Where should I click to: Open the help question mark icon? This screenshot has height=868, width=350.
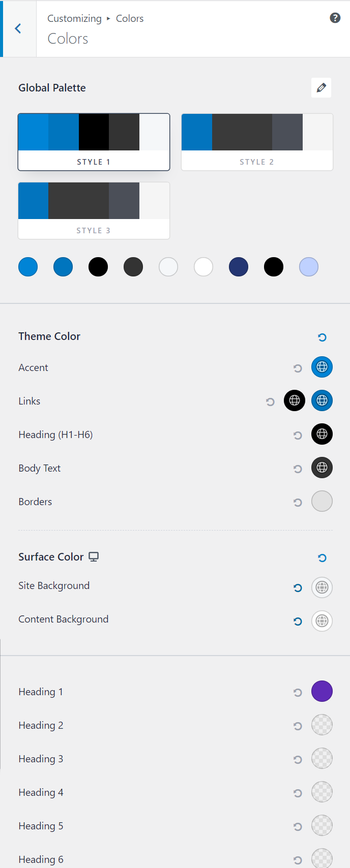tap(335, 18)
